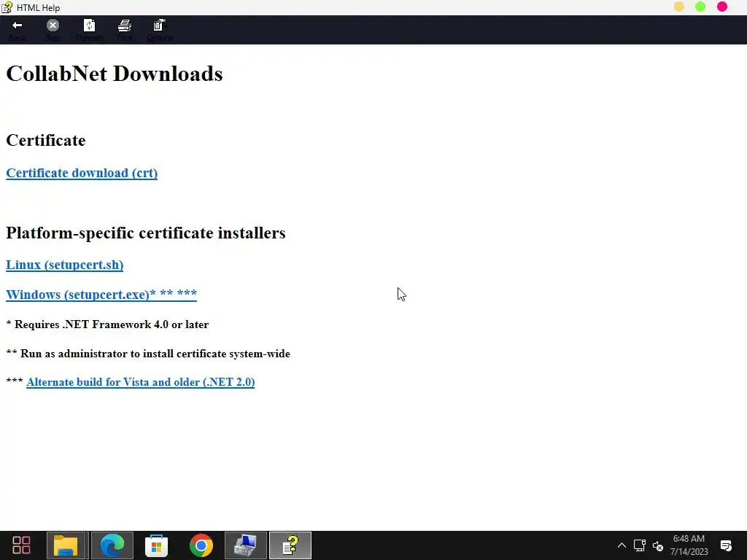Open the Options toolbar menu
Screen dimensions: 747x560
tap(160, 30)
